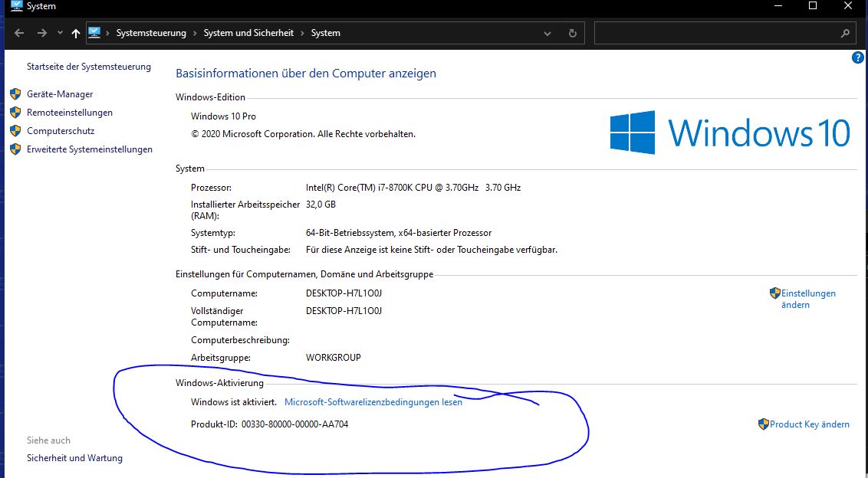Click the magnifier search icon
The height and width of the screenshot is (478, 868).
point(845,33)
